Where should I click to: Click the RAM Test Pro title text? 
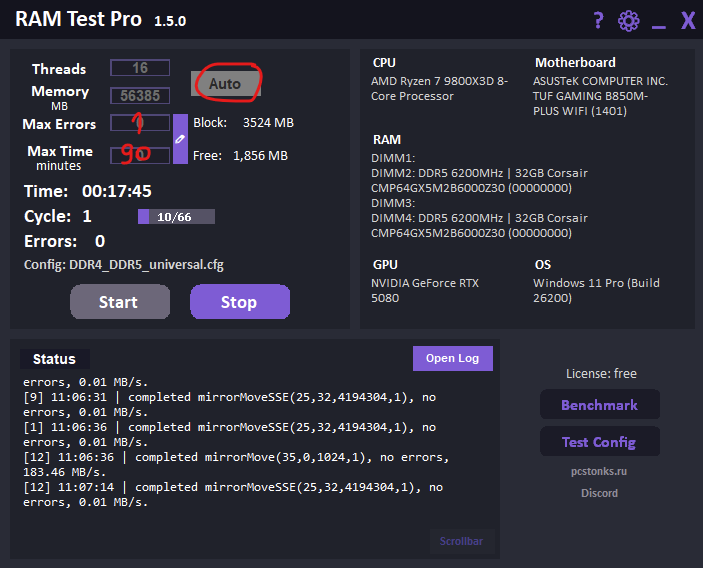(78, 19)
